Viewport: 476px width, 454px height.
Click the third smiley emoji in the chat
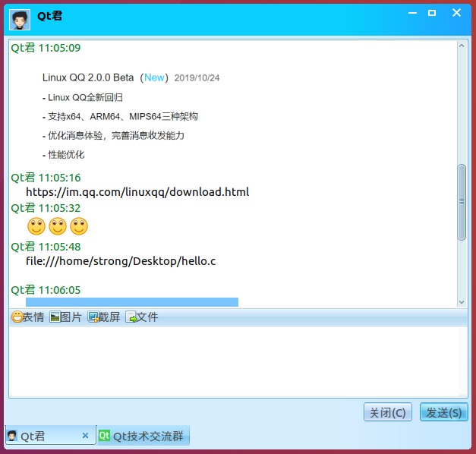point(79,226)
